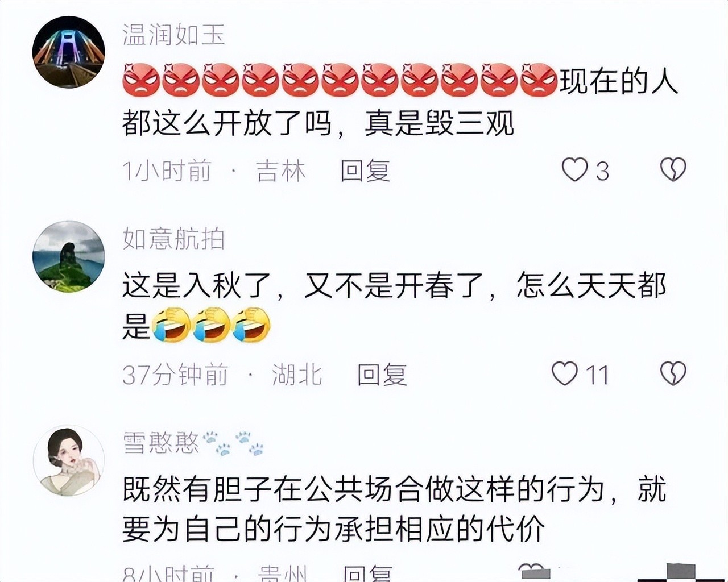Image resolution: width=728 pixels, height=582 pixels.
Task: Reply to 雪憨憨's comment
Action: pos(367,573)
